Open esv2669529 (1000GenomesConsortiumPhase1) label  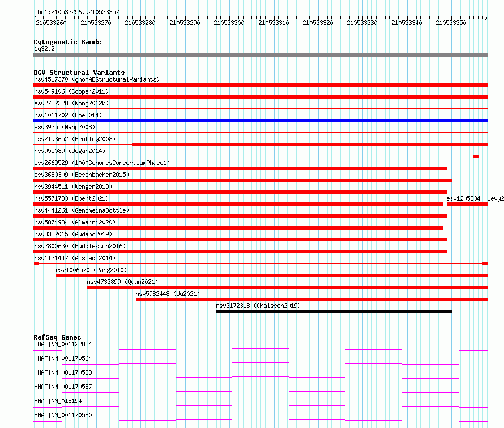click(x=102, y=163)
